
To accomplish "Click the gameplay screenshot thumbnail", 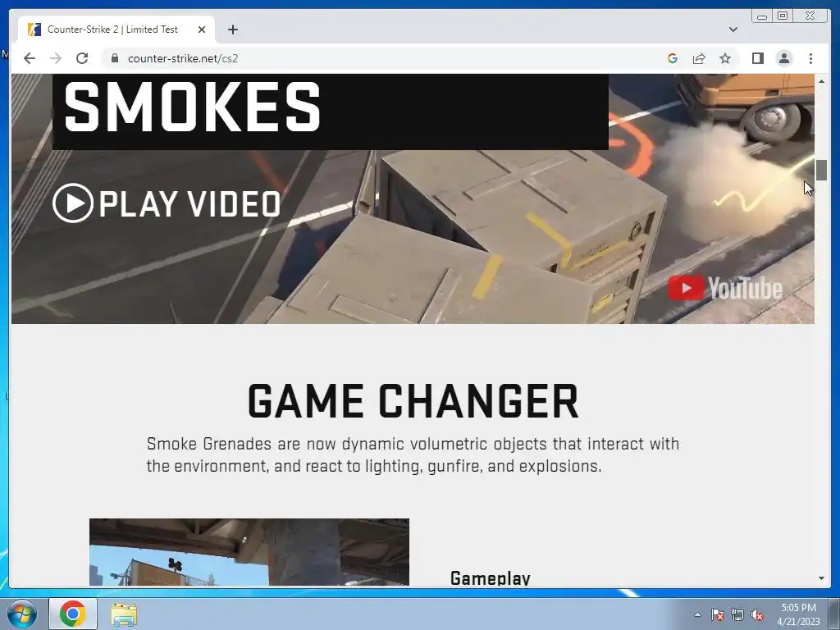I will (x=249, y=552).
